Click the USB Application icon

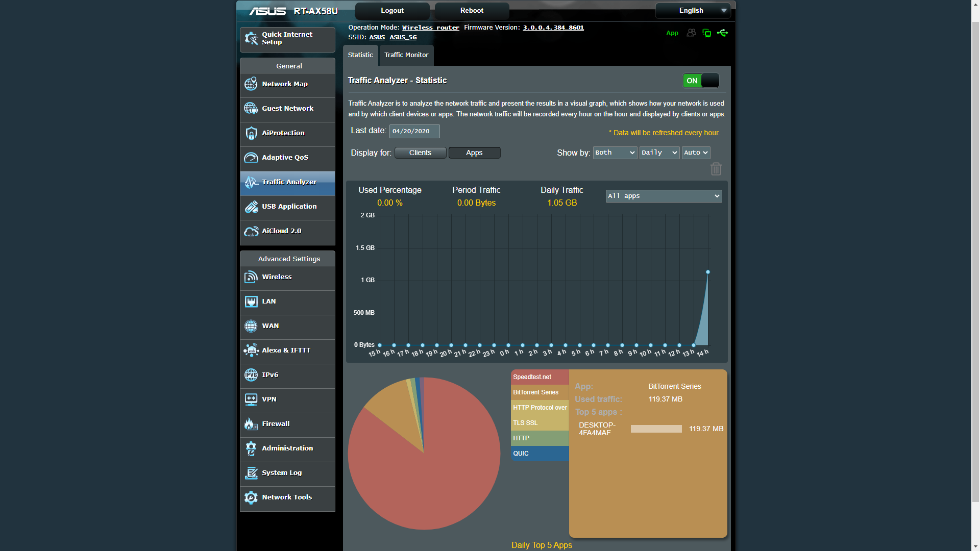click(251, 207)
